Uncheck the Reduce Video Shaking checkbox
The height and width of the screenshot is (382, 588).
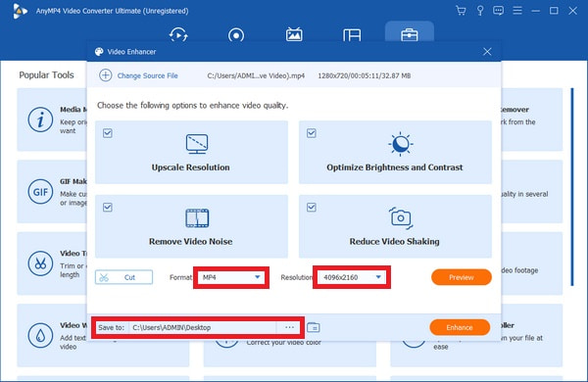[x=312, y=208]
